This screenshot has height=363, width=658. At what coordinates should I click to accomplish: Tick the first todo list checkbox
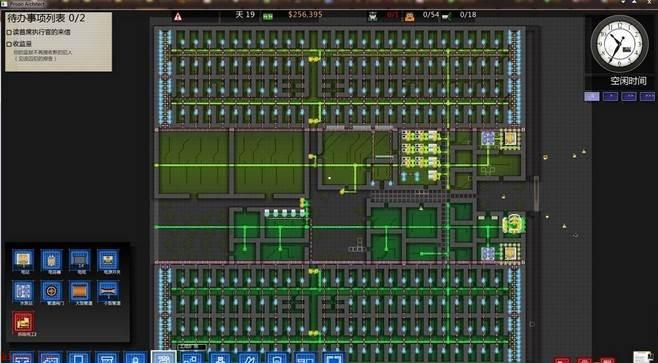click(x=9, y=32)
